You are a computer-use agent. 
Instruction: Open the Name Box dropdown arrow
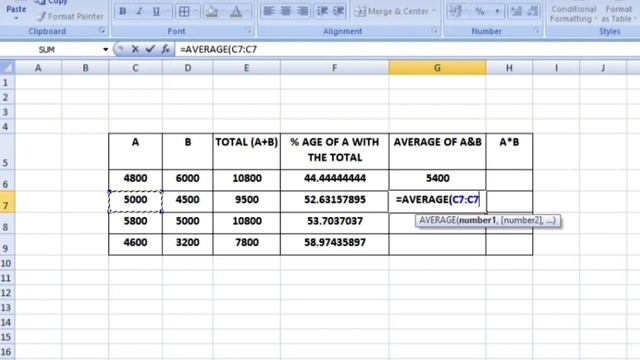click(105, 49)
